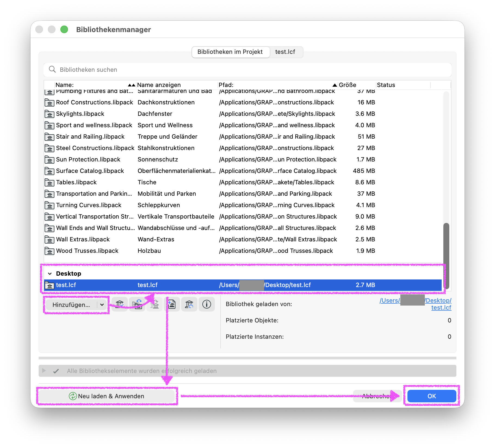Click the checkmark icon in the status bar
Screen dimensions: 495x448
[56, 371]
